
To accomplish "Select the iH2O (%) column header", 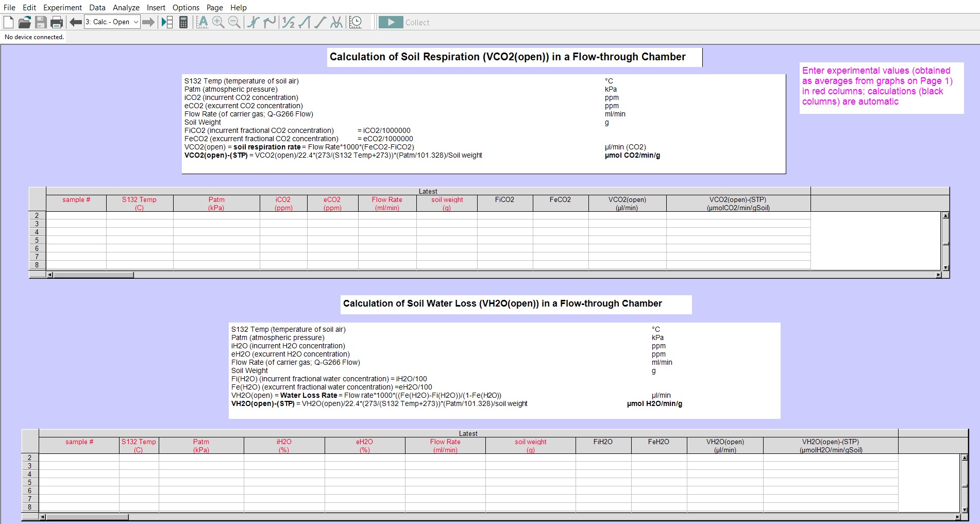I will tap(284, 446).
